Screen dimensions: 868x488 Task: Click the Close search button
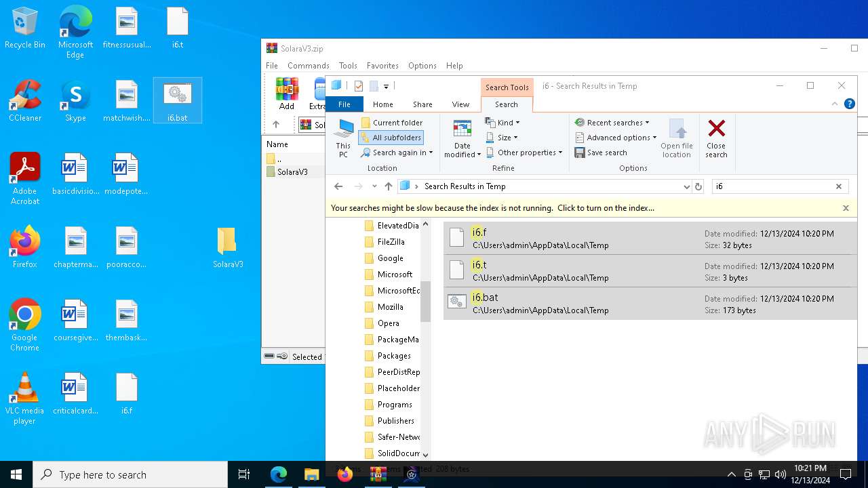(716, 139)
